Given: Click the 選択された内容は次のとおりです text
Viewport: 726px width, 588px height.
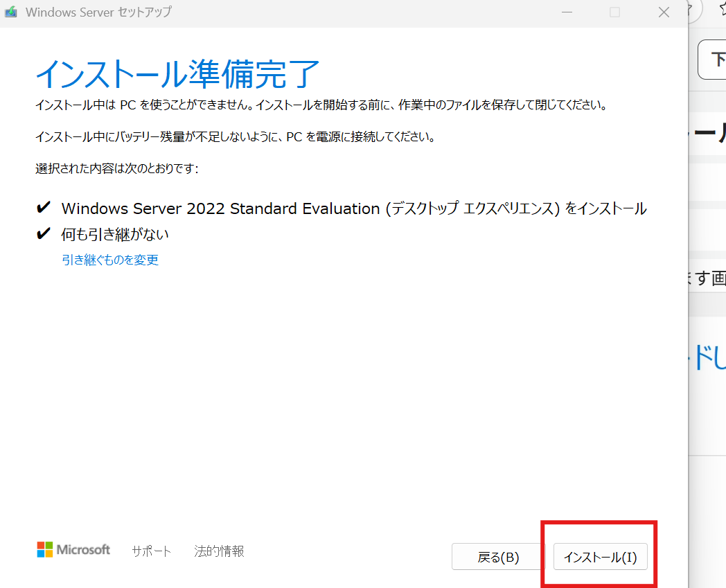Looking at the screenshot, I should 117,168.
